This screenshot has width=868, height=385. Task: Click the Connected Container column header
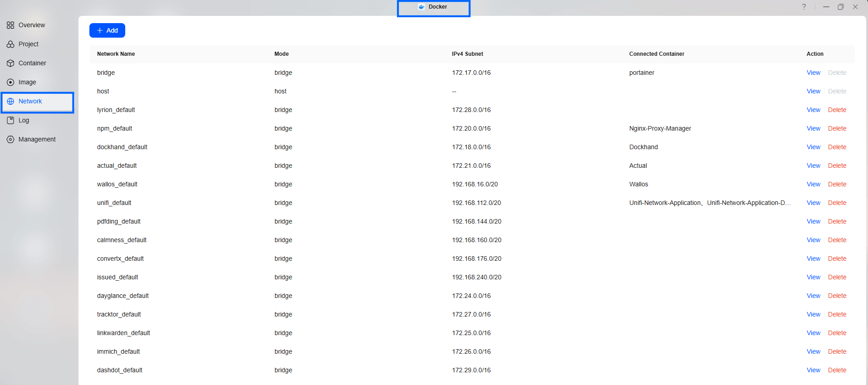(657, 54)
